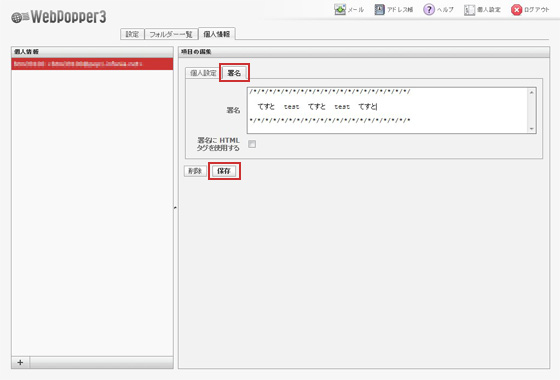Open 個人設定 personal settings icon
Viewport: 560px width, 380px height.
pos(469,10)
